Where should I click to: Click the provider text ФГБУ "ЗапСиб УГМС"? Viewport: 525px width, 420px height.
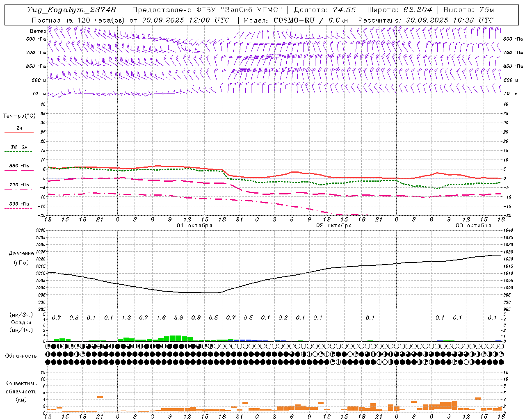pos(240,10)
